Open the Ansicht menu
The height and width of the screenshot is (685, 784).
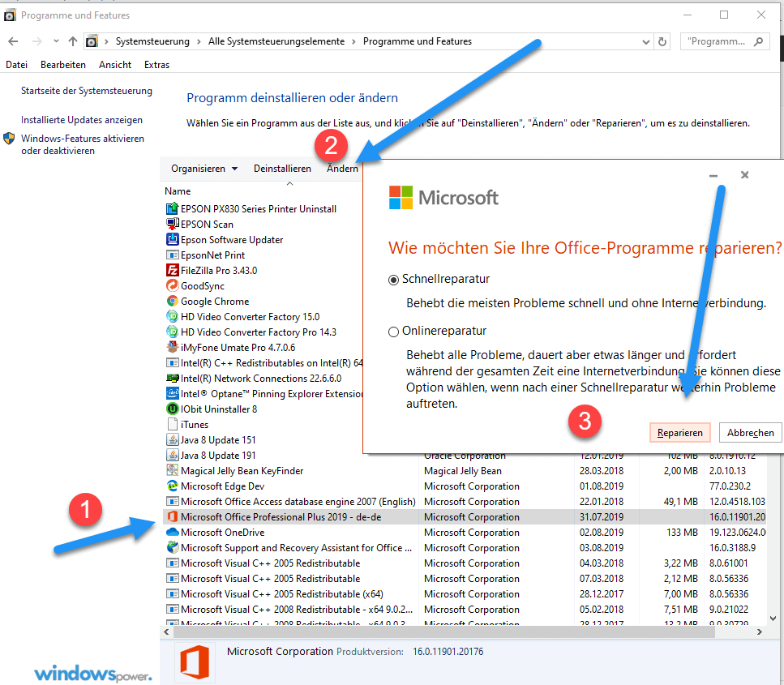(115, 65)
